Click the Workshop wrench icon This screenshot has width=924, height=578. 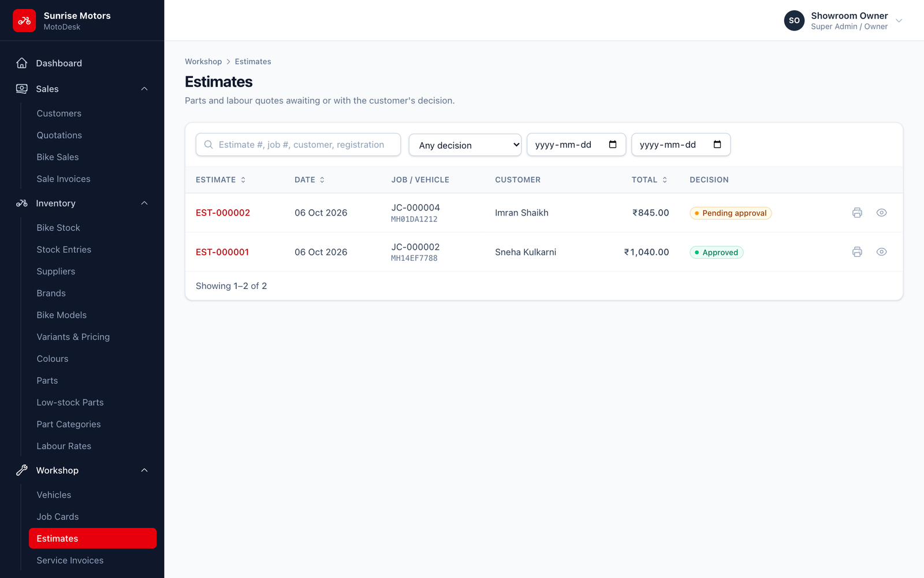click(x=22, y=470)
